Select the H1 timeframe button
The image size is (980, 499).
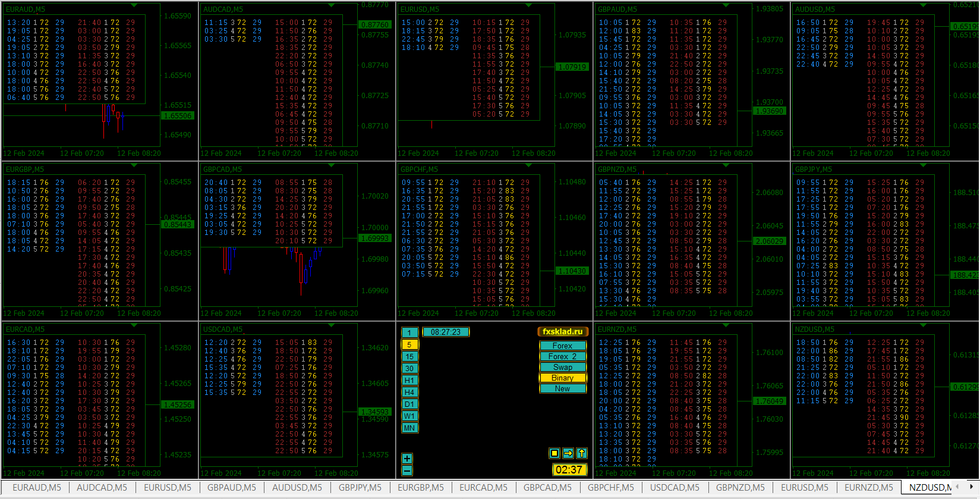[x=409, y=380]
